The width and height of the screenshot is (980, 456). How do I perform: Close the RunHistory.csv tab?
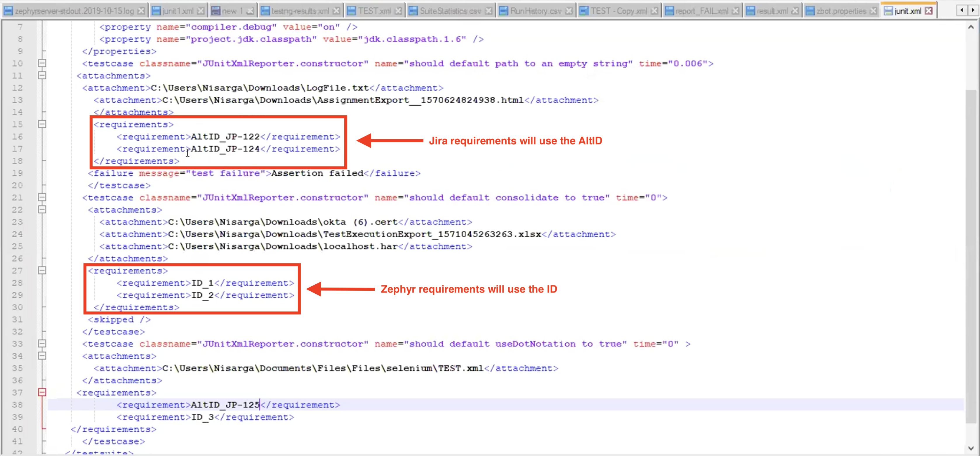(569, 11)
